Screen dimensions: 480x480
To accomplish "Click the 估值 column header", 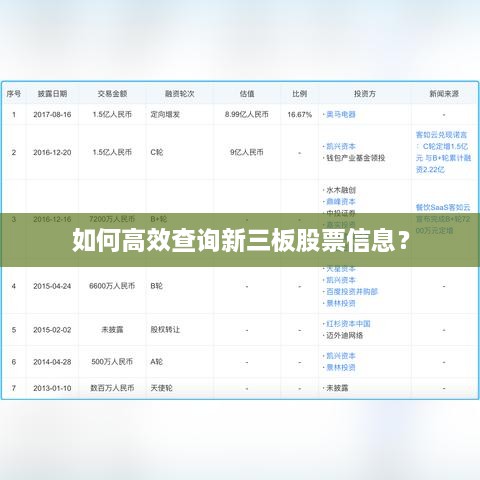I will click(x=247, y=94).
